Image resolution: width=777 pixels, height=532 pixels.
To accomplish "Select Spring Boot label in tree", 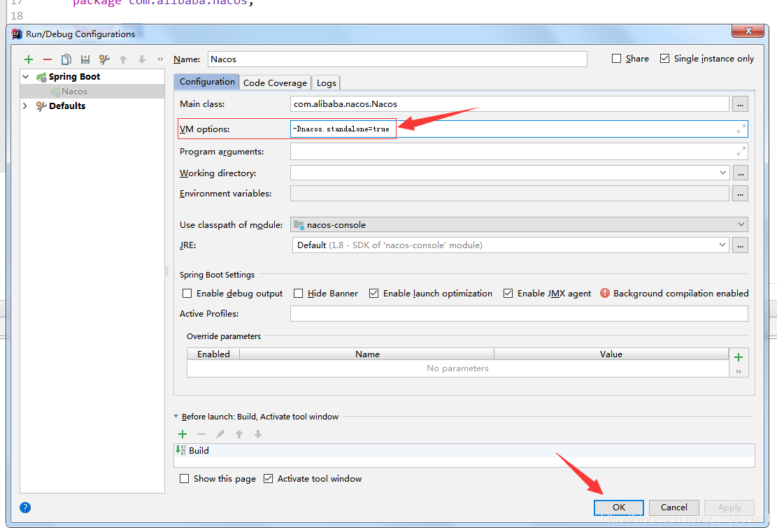I will pos(74,76).
